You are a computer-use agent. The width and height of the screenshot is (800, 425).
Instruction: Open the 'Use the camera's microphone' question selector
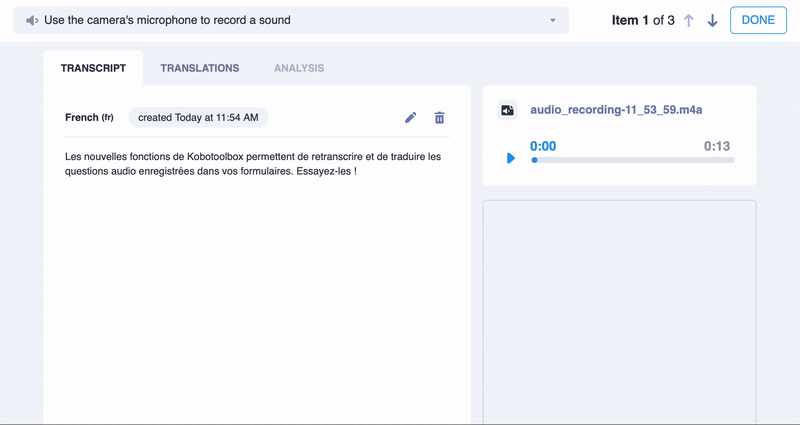(x=290, y=20)
